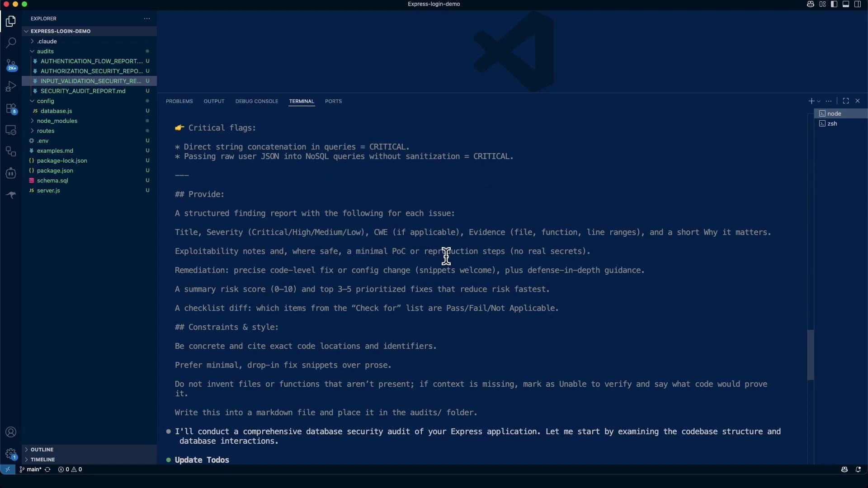The height and width of the screenshot is (488, 868).
Task: Open the Remote Explorer icon in the sidebar
Action: [x=11, y=130]
